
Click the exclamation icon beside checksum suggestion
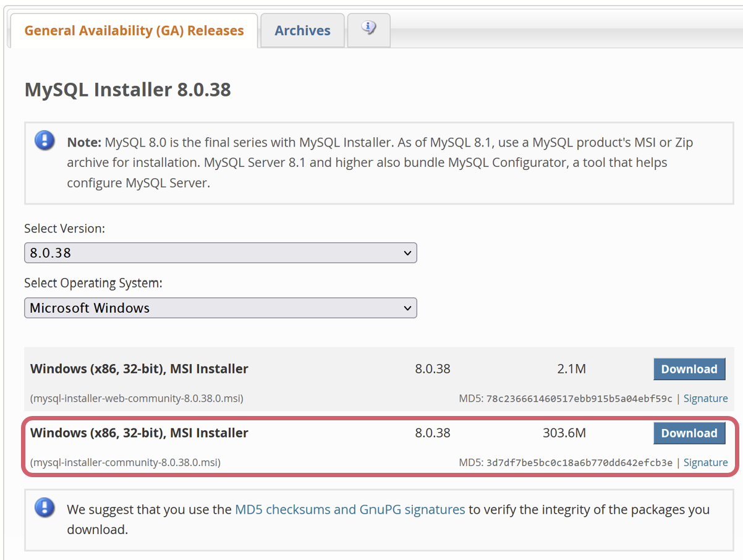tap(45, 508)
